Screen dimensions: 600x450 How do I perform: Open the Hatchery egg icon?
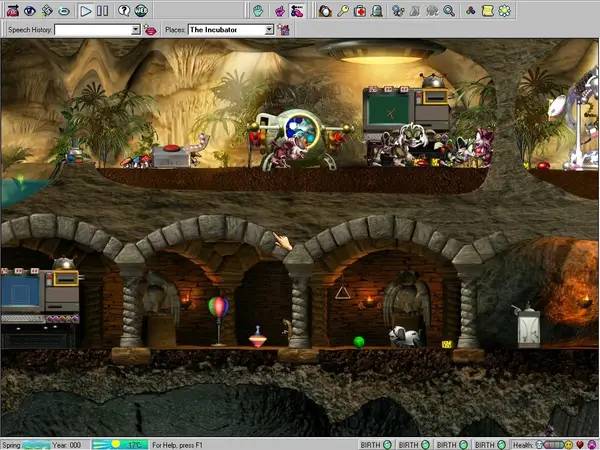(x=325, y=10)
